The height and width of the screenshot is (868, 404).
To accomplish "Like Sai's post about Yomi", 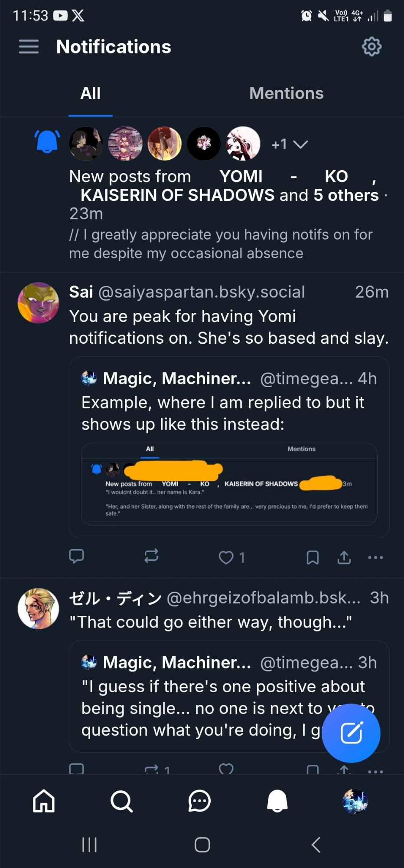I will (226, 557).
